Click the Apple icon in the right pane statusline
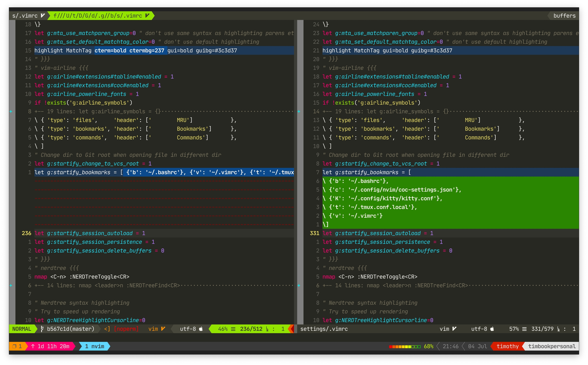Viewport: 588px width, 365px height. [492, 329]
